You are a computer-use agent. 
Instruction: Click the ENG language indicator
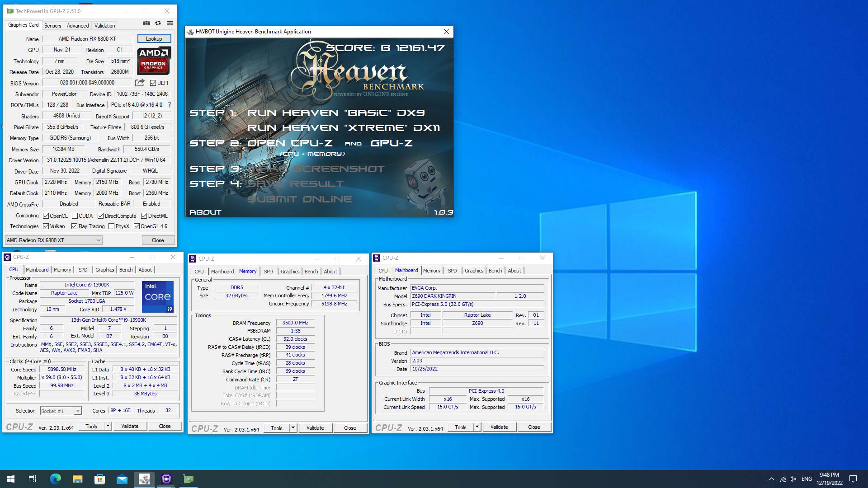pyautogui.click(x=807, y=479)
